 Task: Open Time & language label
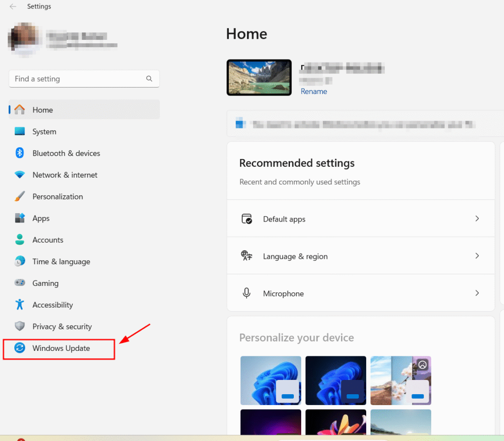[62, 262]
